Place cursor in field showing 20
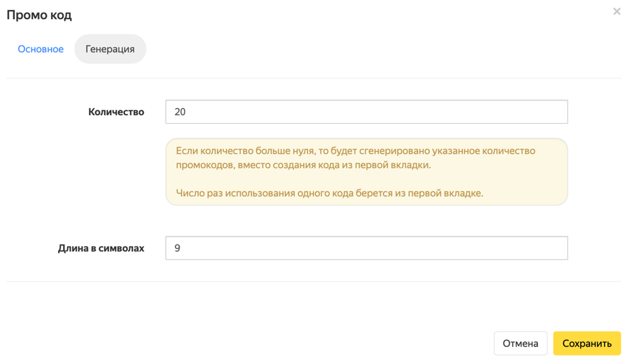The width and height of the screenshot is (629, 364). (366, 112)
